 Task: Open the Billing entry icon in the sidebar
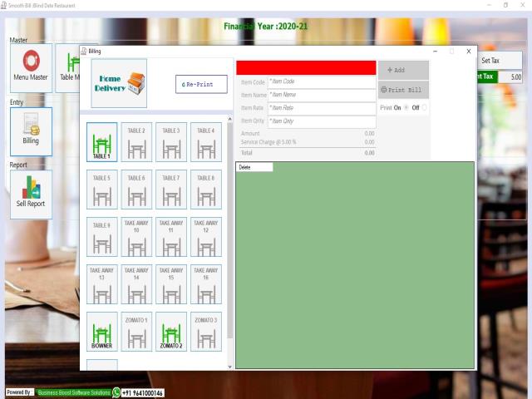(31, 131)
